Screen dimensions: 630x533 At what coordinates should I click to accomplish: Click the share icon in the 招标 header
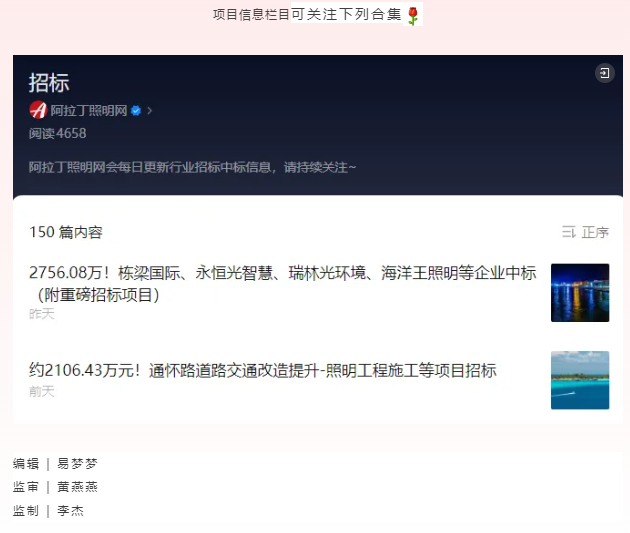point(603,73)
